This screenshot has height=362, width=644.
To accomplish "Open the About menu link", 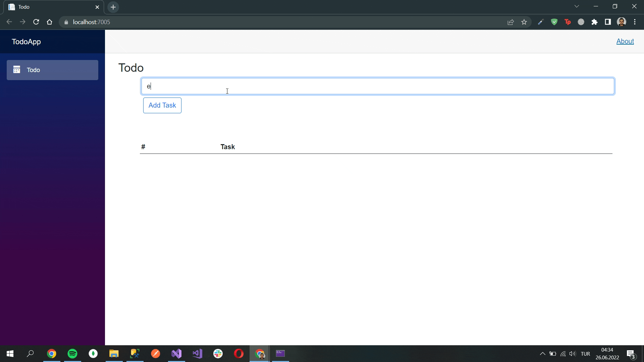I will (625, 41).
